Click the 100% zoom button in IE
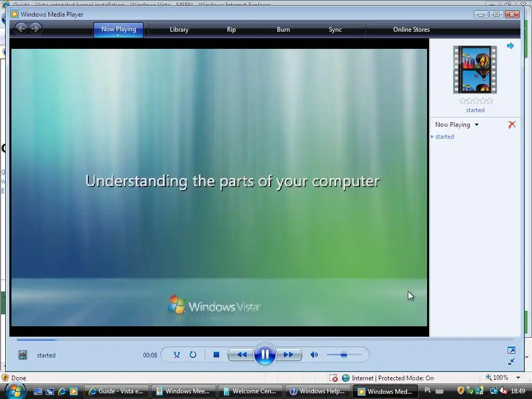 tap(497, 378)
